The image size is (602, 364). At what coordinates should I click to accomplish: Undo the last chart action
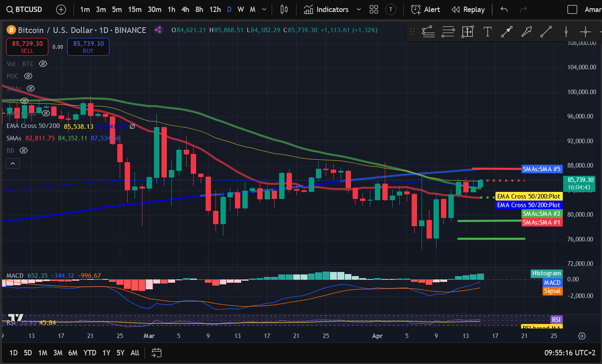(504, 9)
